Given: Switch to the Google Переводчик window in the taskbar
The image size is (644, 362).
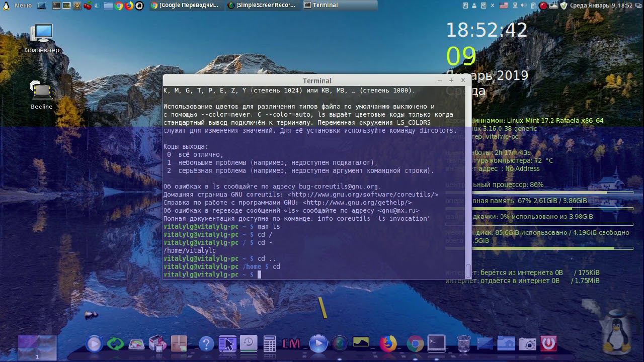Looking at the screenshot, I should (x=186, y=6).
